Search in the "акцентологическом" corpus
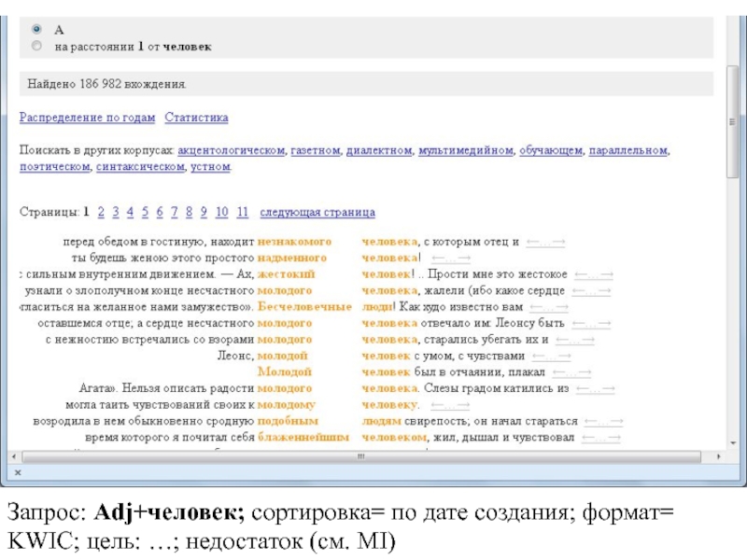This screenshot has height=560, width=747. point(231,150)
